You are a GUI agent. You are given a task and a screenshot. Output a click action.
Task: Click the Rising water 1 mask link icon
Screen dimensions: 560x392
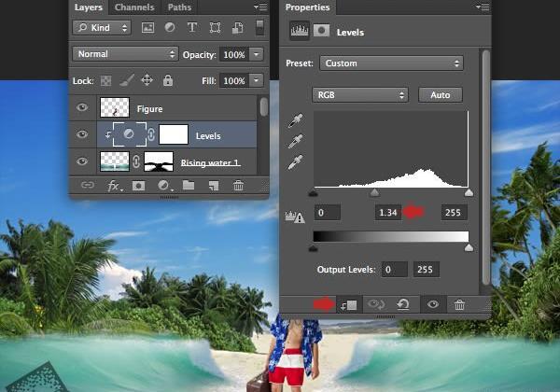(x=136, y=161)
